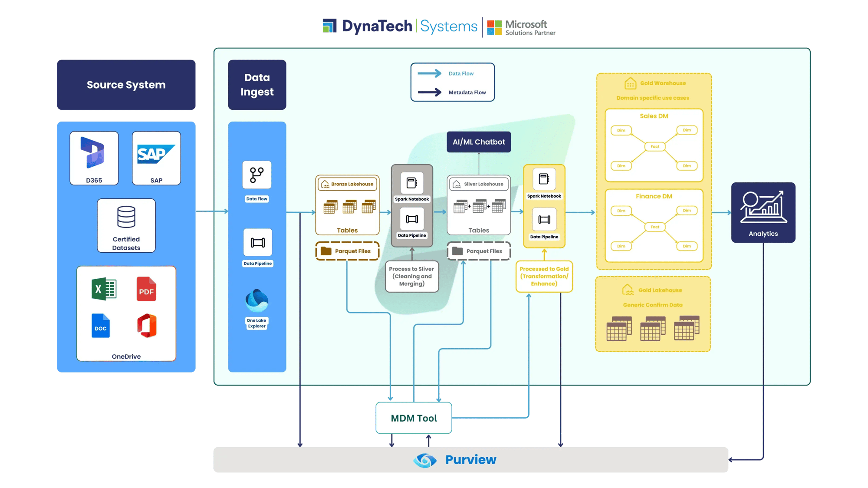Screen dimensions: 868x488
Task: Click the DynaTech Systems logo mark
Action: [330, 26]
